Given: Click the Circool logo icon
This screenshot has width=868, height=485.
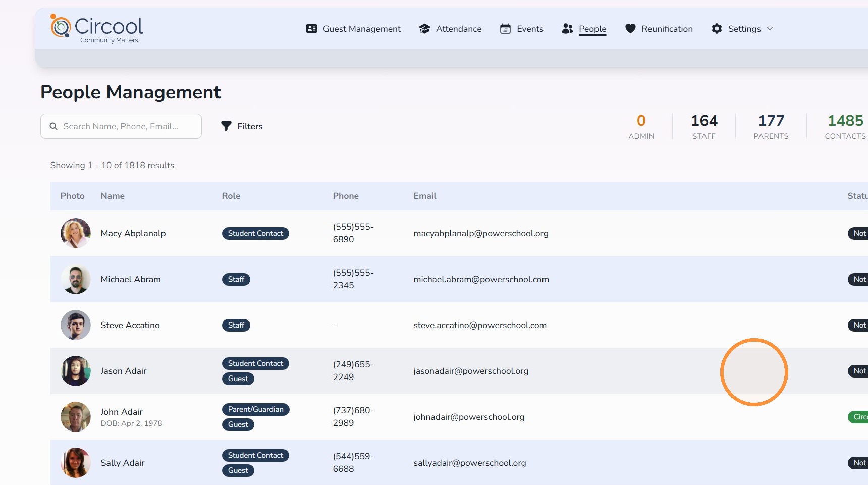Looking at the screenshot, I should click(x=60, y=26).
